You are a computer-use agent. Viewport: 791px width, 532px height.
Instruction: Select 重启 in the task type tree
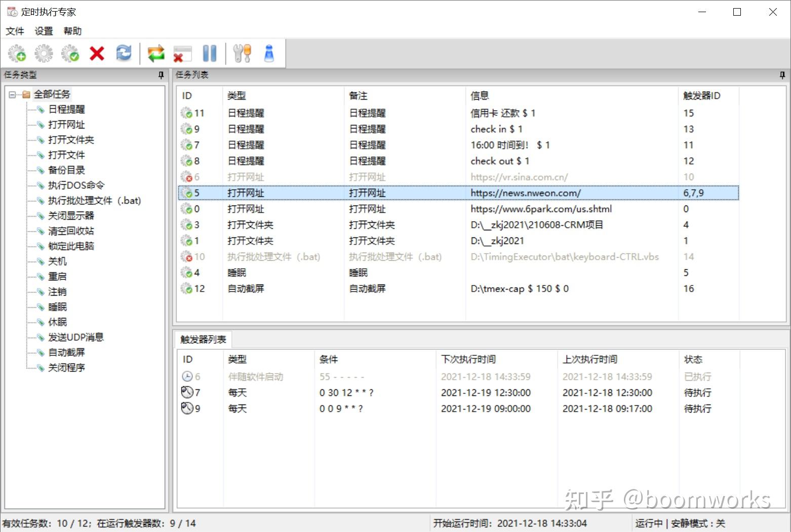tap(57, 276)
